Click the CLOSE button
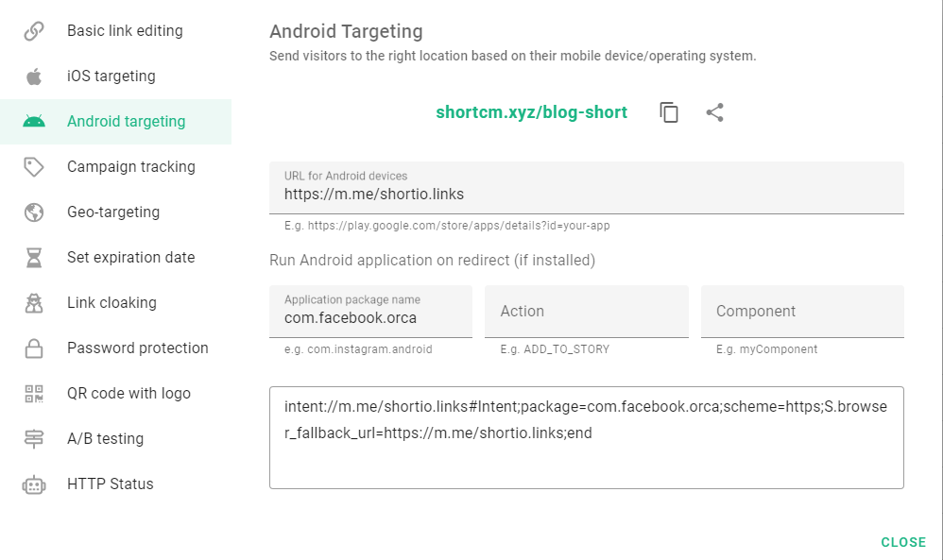Viewport: 943px width, 560px height. [903, 542]
